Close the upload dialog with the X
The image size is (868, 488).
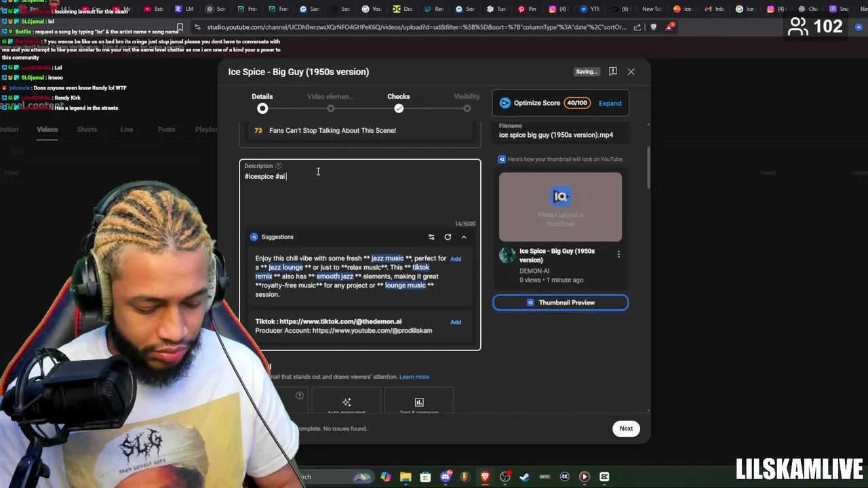pyautogui.click(x=631, y=71)
